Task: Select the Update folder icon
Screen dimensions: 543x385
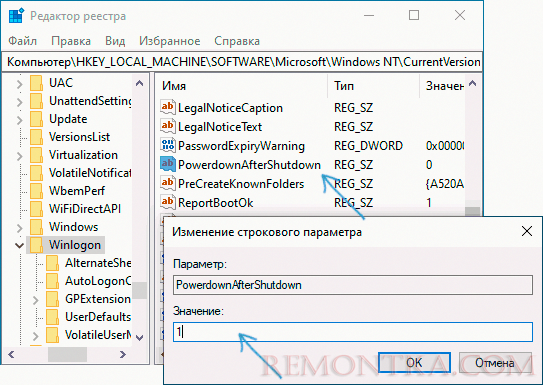Action: (36, 119)
